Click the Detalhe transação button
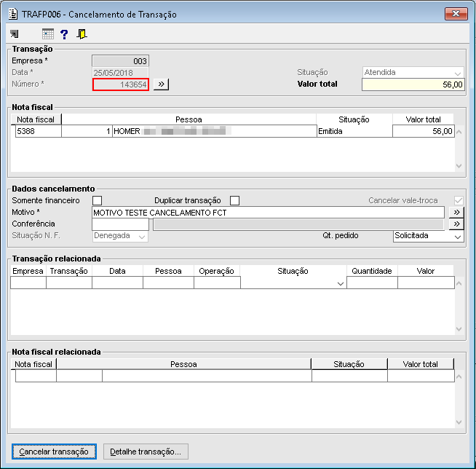Screen dimensions: 476x469 coord(146,452)
